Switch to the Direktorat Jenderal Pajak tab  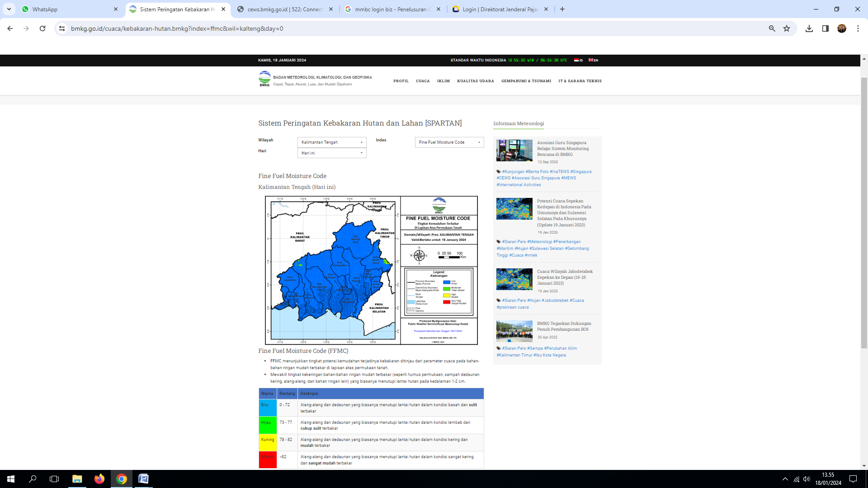pyautogui.click(x=500, y=9)
